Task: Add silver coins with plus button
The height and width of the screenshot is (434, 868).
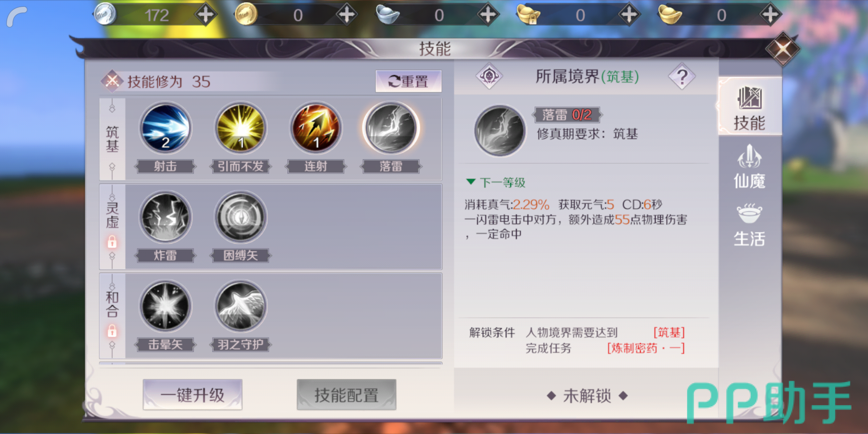Action: [x=205, y=15]
